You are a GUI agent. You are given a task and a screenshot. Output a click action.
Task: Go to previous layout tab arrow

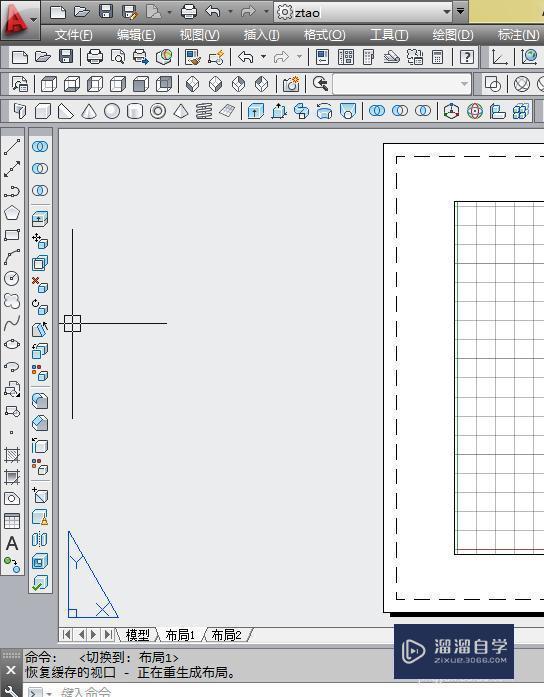point(81,634)
